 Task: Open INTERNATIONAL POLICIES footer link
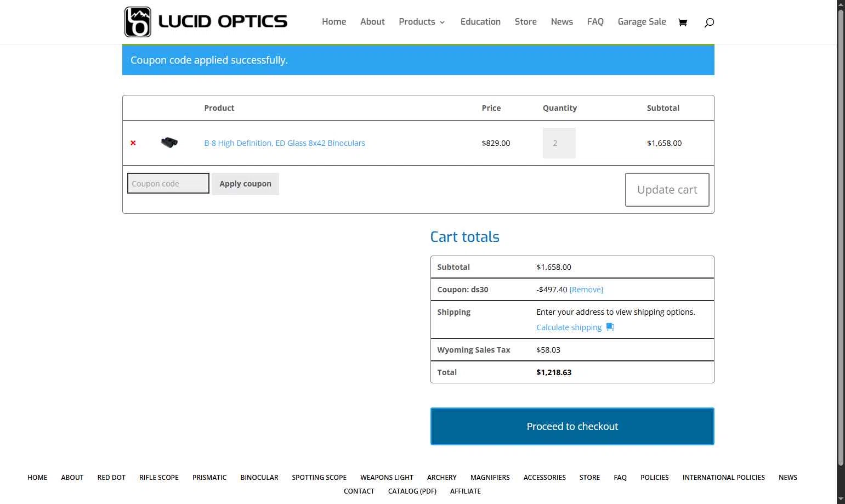(x=724, y=478)
